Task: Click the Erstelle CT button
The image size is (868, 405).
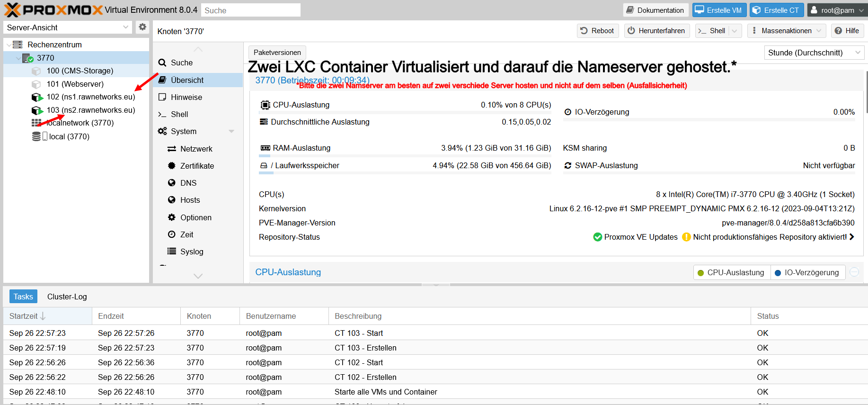Action: (777, 10)
